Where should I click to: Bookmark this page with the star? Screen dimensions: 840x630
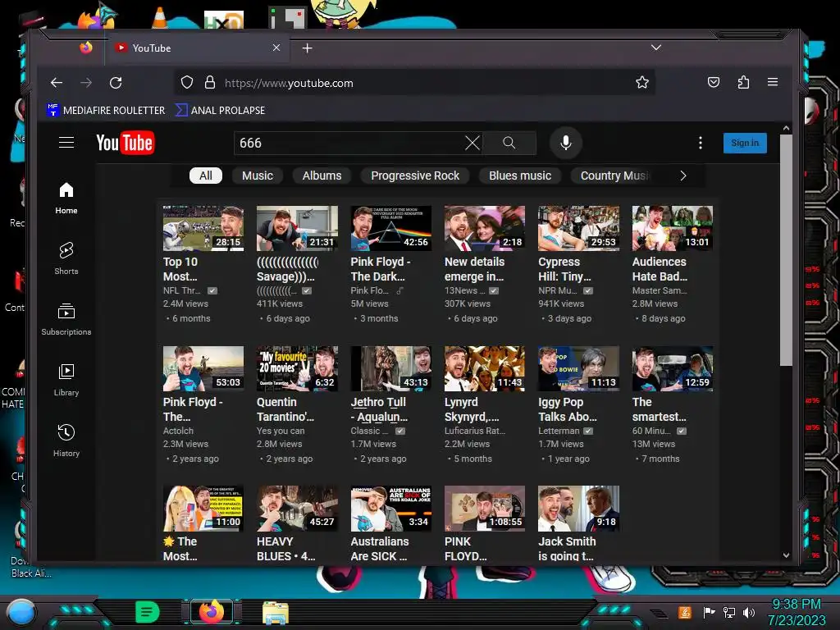[641, 83]
